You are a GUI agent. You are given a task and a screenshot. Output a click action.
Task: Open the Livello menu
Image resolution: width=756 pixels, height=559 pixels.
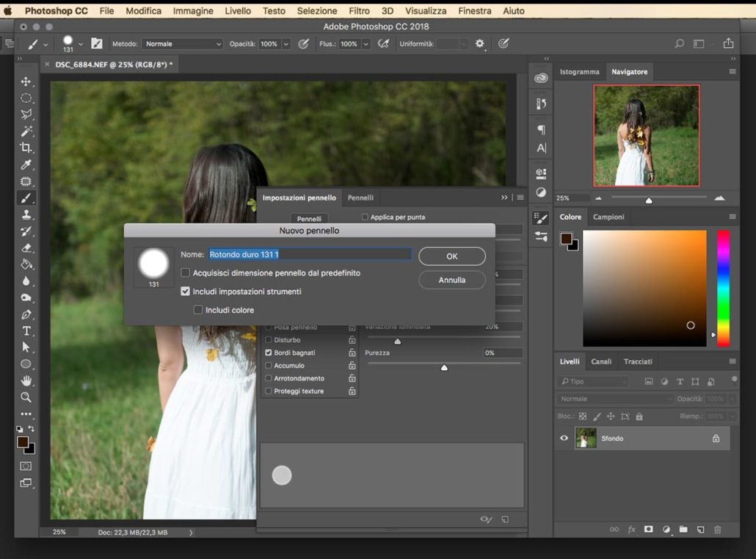pyautogui.click(x=238, y=10)
